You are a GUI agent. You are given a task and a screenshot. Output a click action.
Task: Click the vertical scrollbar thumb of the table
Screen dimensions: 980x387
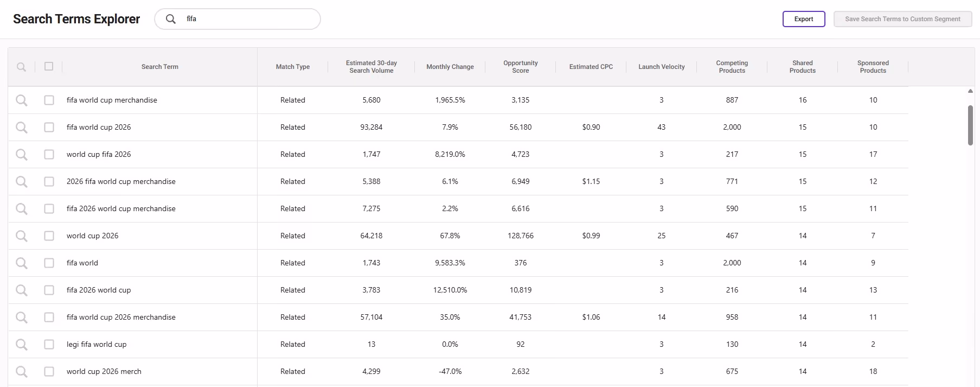[x=970, y=125]
